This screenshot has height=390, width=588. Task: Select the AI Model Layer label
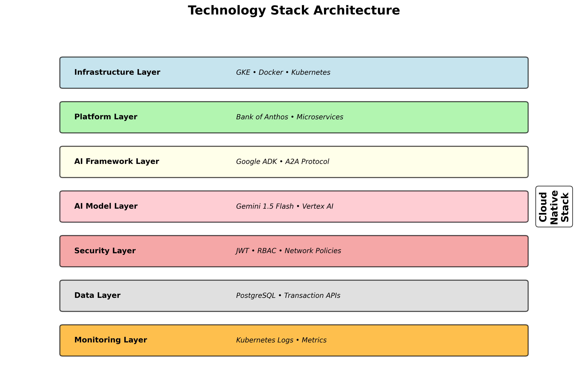[x=106, y=206]
